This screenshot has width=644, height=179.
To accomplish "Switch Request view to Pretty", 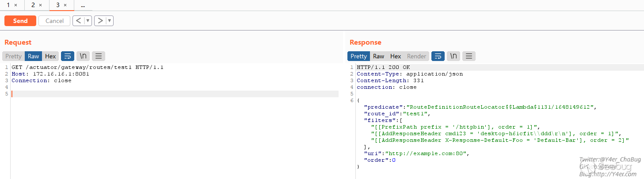I will pos(13,56).
